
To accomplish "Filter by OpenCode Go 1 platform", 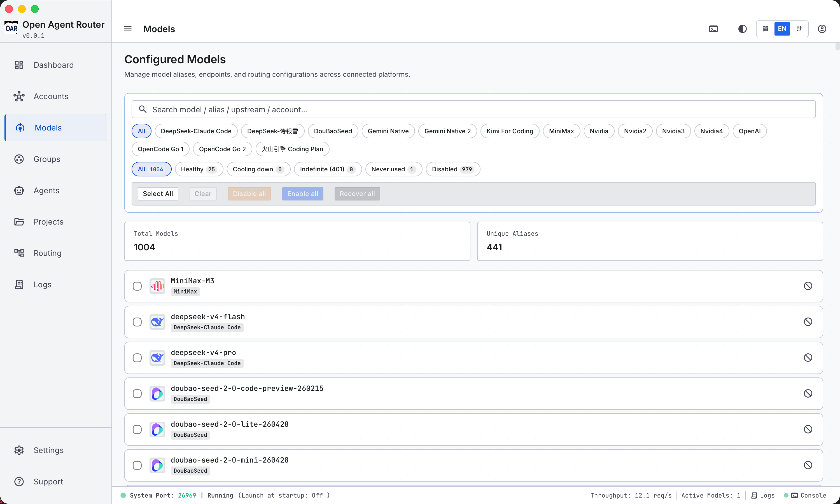I will (161, 149).
